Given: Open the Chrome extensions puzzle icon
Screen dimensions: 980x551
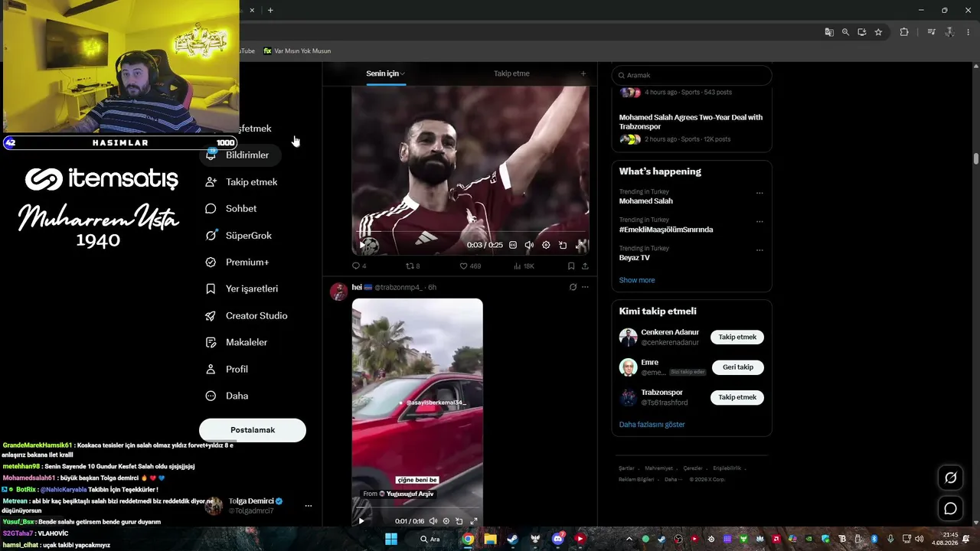Looking at the screenshot, I should pyautogui.click(x=904, y=32).
